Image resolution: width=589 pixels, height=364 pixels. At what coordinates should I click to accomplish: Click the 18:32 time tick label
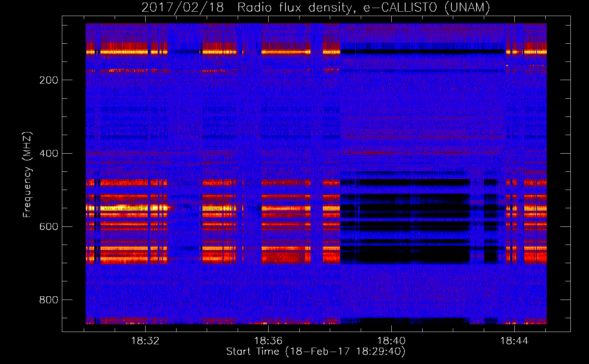coord(145,341)
